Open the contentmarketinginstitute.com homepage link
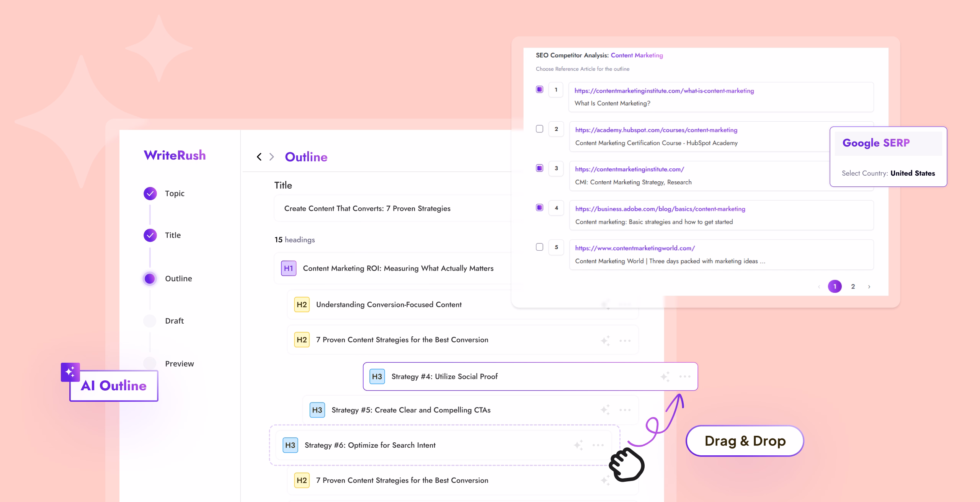The height and width of the screenshot is (502, 980). point(629,169)
